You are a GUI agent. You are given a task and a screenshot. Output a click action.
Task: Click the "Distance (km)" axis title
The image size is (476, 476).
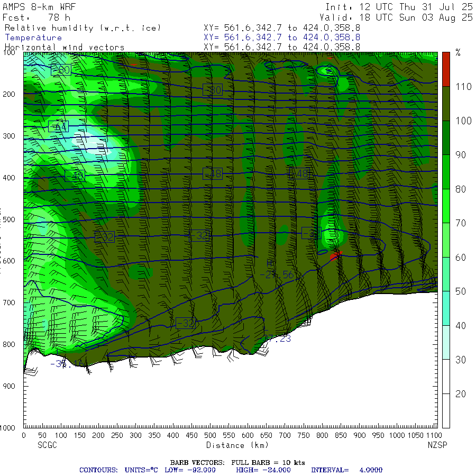237,445
